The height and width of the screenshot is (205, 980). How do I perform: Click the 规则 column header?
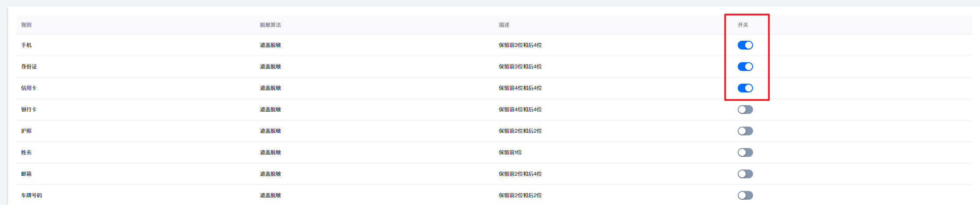click(26, 25)
